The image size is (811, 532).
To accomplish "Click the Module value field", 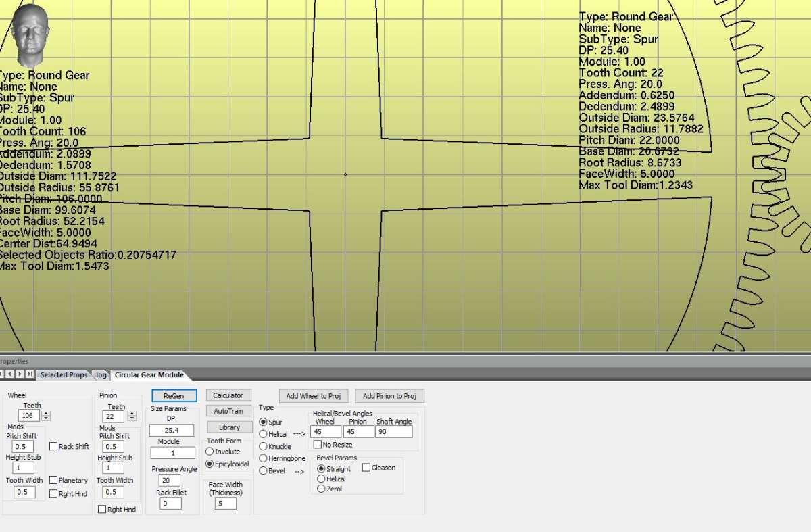I will [172, 453].
